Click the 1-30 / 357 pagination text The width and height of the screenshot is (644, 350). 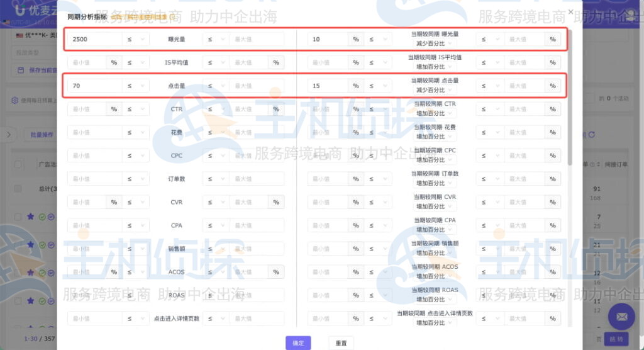(40, 339)
